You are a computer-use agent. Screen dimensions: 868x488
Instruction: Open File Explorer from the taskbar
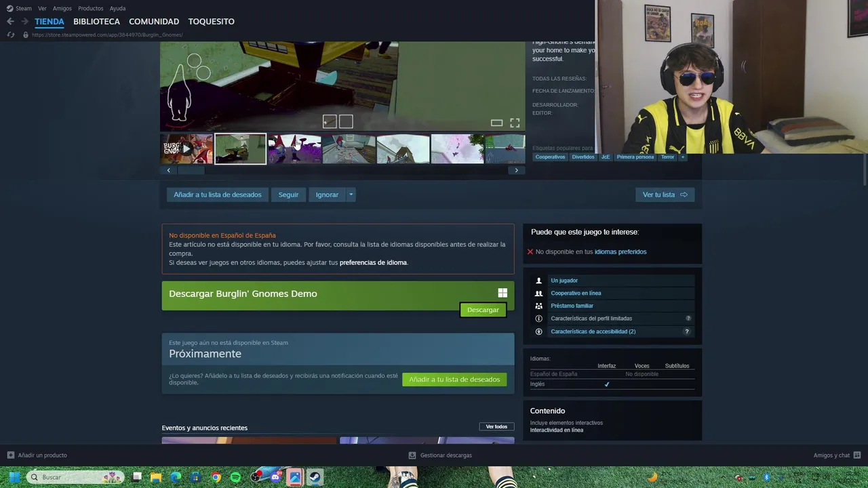pyautogui.click(x=156, y=477)
